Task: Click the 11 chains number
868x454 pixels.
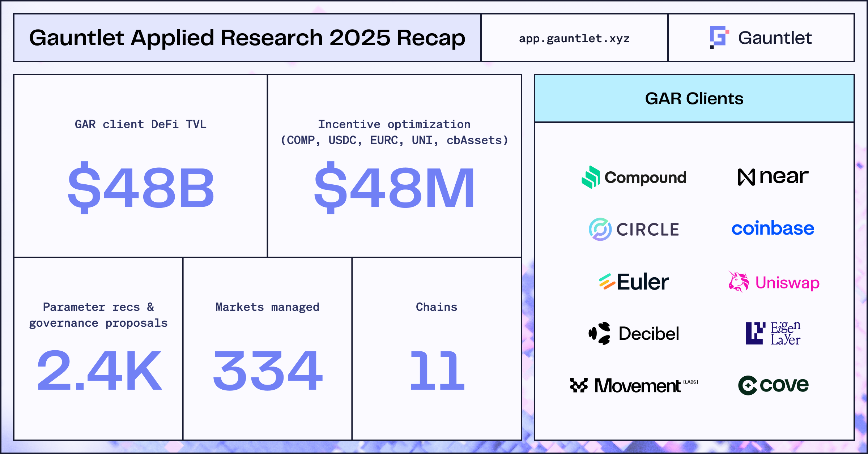Action: point(437,371)
